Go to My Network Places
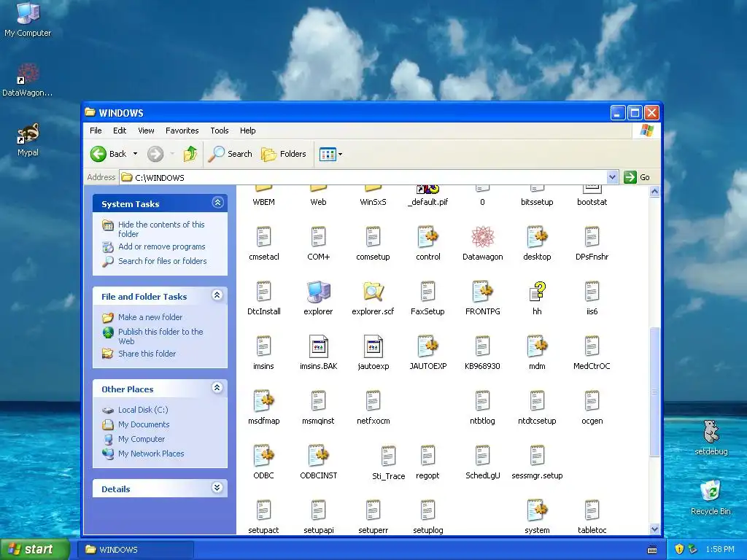The height and width of the screenshot is (560, 747). coord(151,454)
